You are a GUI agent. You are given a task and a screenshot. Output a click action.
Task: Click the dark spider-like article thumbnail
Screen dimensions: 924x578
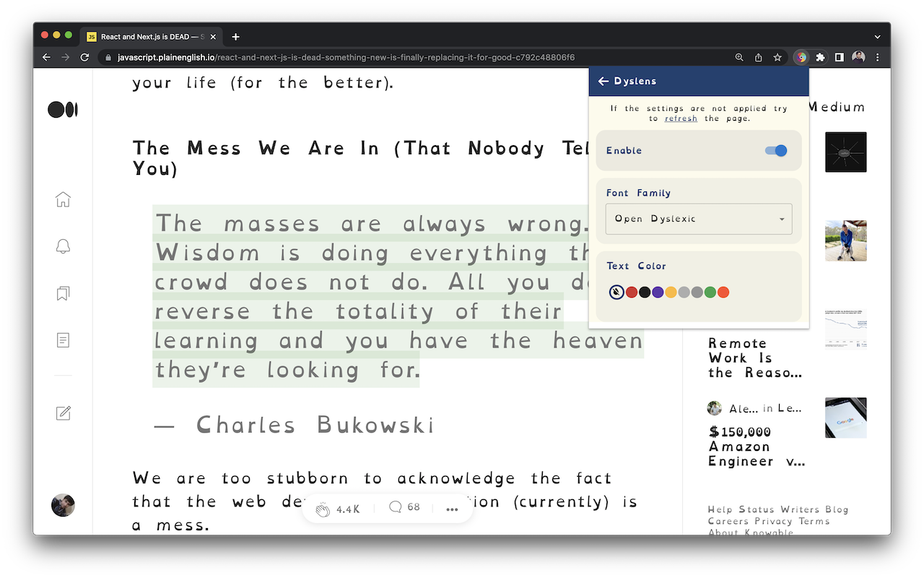pyautogui.click(x=846, y=152)
